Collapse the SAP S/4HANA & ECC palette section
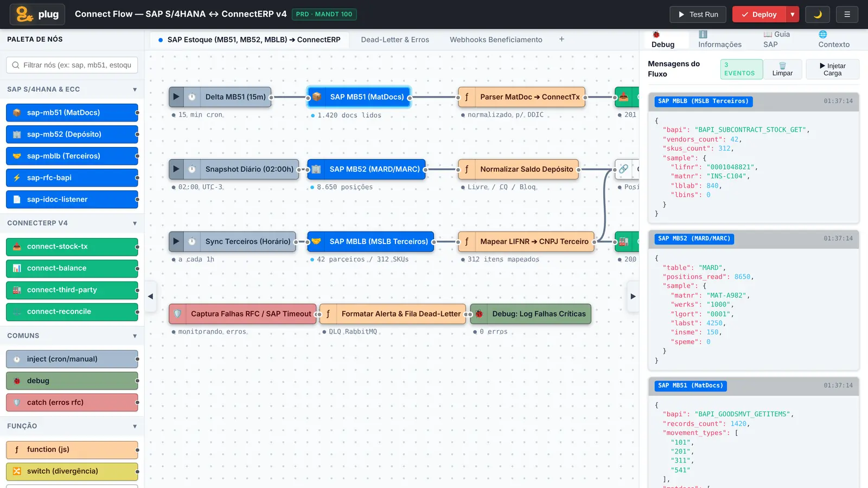Screen dimensions: 868x488 point(135,89)
